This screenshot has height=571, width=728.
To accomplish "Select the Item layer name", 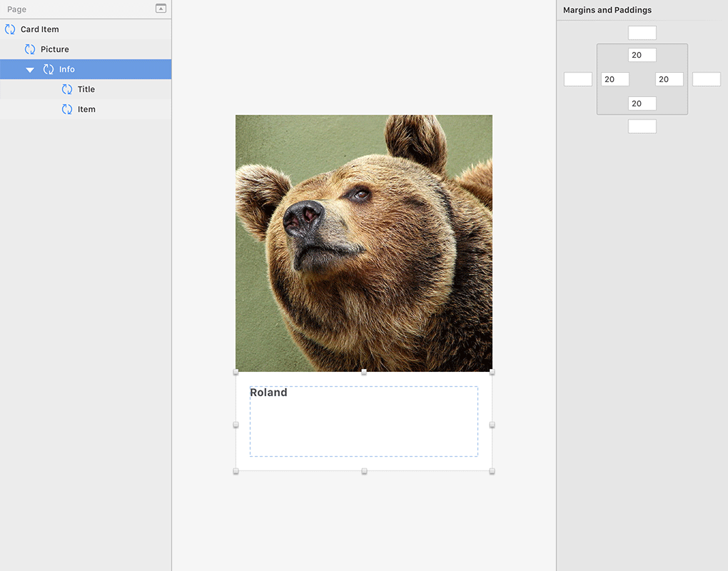I will (x=86, y=109).
